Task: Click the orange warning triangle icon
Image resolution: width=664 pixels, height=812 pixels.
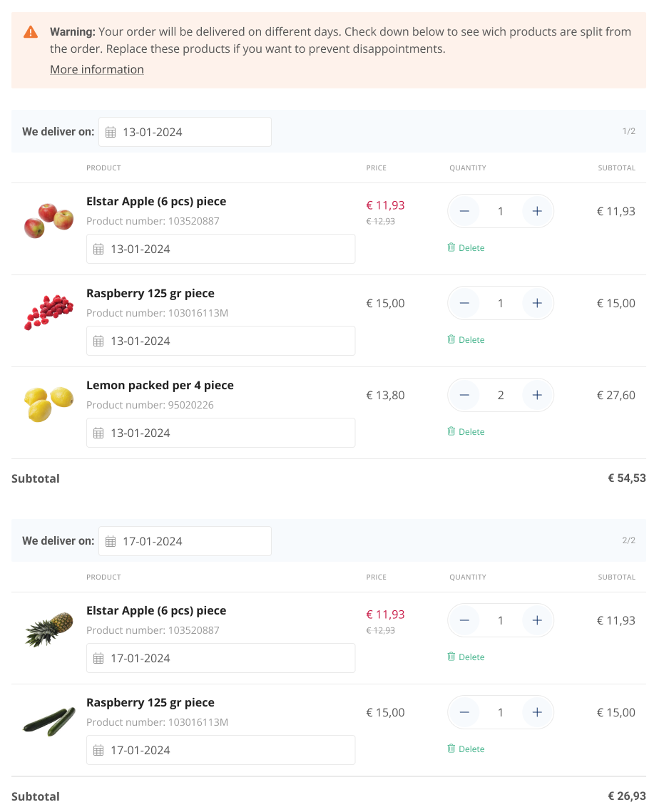Action: pyautogui.click(x=31, y=32)
